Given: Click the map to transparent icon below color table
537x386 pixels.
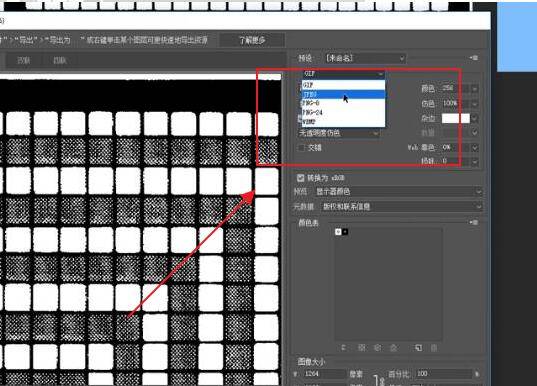Looking at the screenshot, I should [x=361, y=348].
